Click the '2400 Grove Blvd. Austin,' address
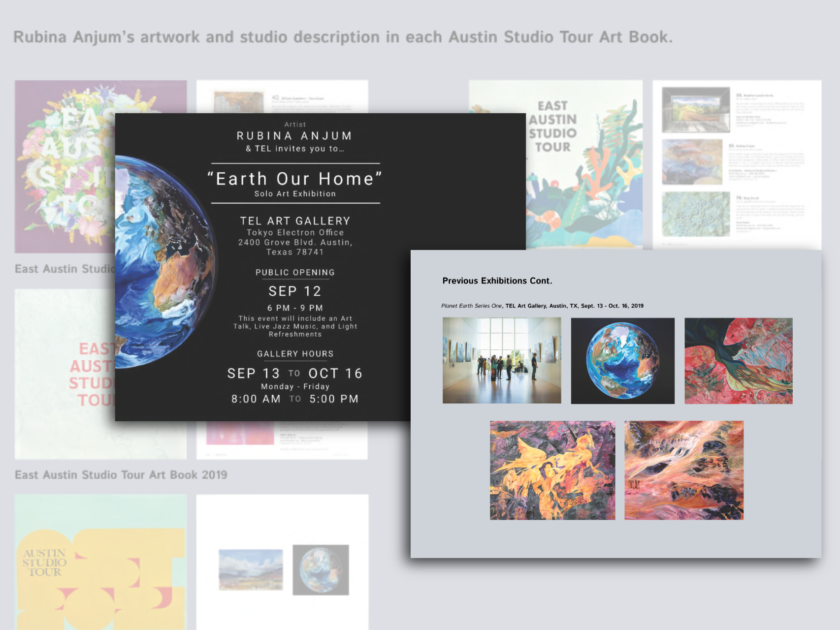The image size is (840, 630). [x=295, y=242]
